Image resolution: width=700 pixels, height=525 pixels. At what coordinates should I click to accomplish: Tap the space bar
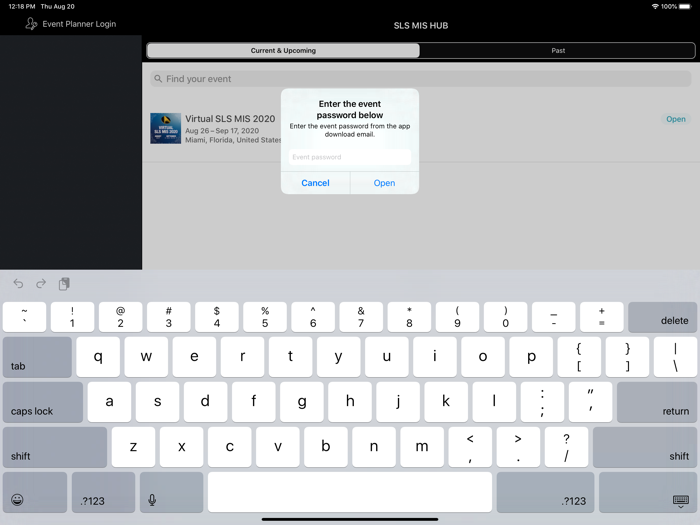(350, 492)
